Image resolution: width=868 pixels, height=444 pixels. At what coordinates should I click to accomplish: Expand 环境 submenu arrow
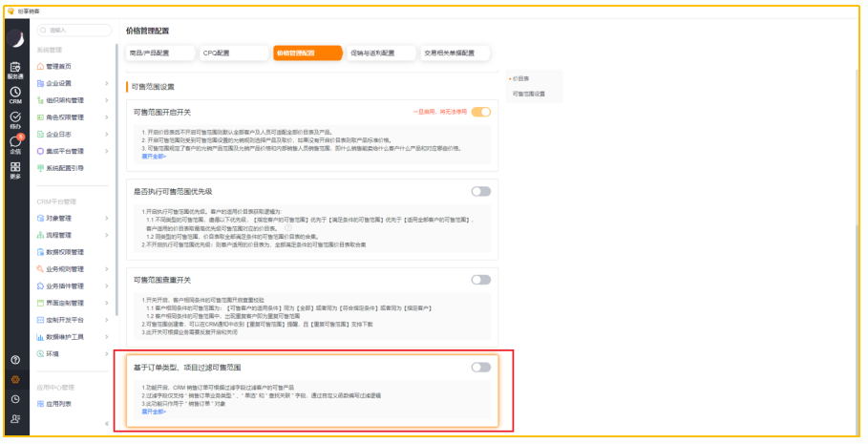pyautogui.click(x=106, y=353)
